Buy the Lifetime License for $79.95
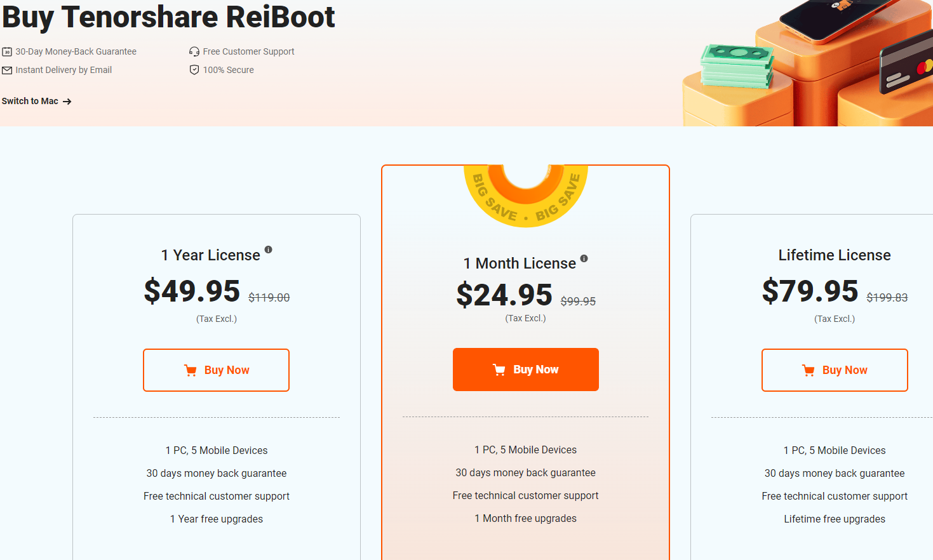This screenshot has height=560, width=933. (834, 370)
